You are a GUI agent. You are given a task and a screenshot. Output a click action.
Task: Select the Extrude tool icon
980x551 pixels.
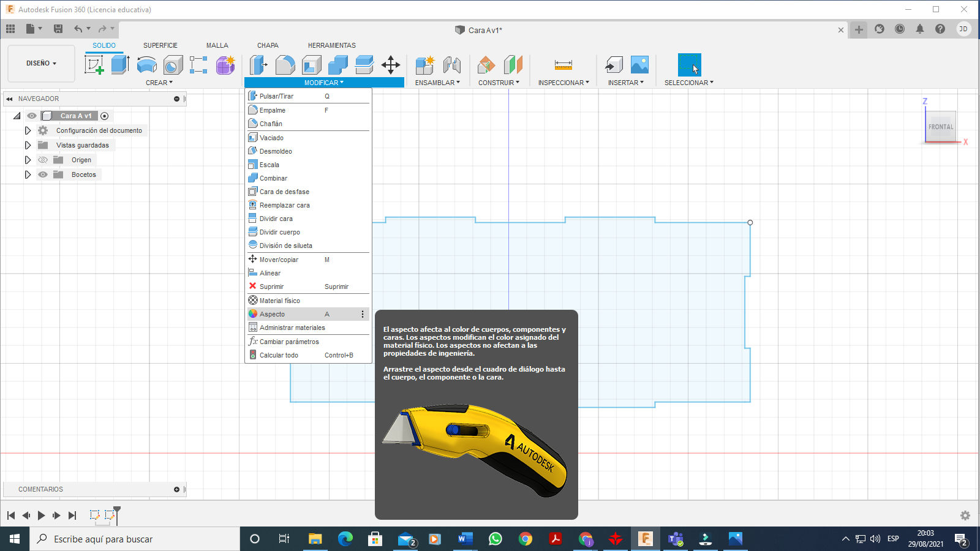(120, 64)
